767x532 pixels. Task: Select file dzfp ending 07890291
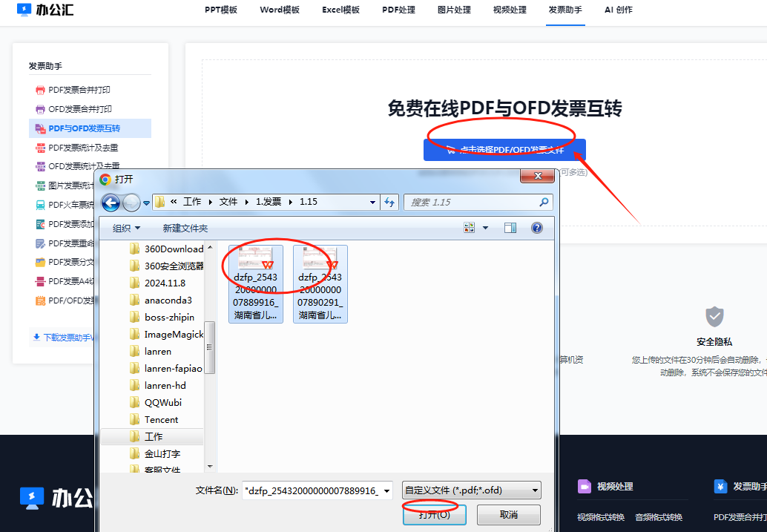320,284
